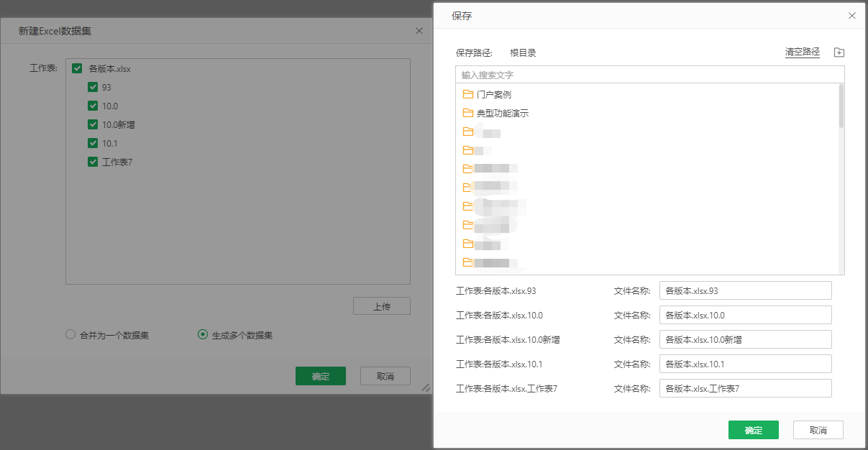Image resolution: width=868 pixels, height=450 pixels.
Task: Cancel the 保存 dialog with 取消
Action: click(x=818, y=430)
